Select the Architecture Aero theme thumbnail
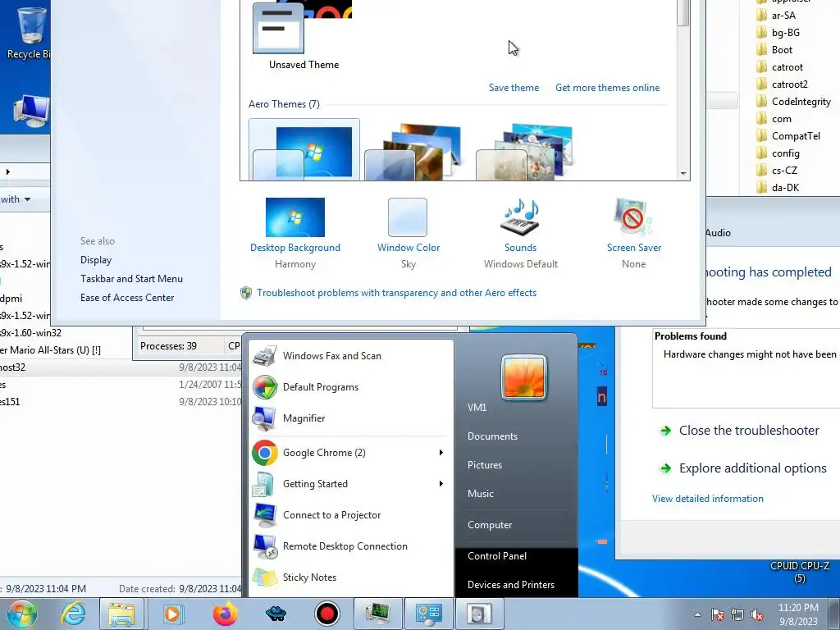The width and height of the screenshot is (840, 630). [x=413, y=152]
